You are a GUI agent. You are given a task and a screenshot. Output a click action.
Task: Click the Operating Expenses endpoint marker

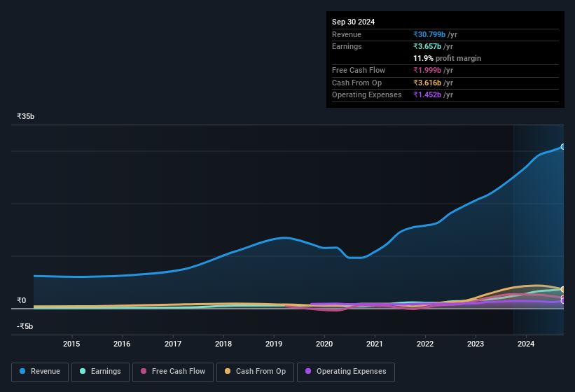click(x=563, y=301)
